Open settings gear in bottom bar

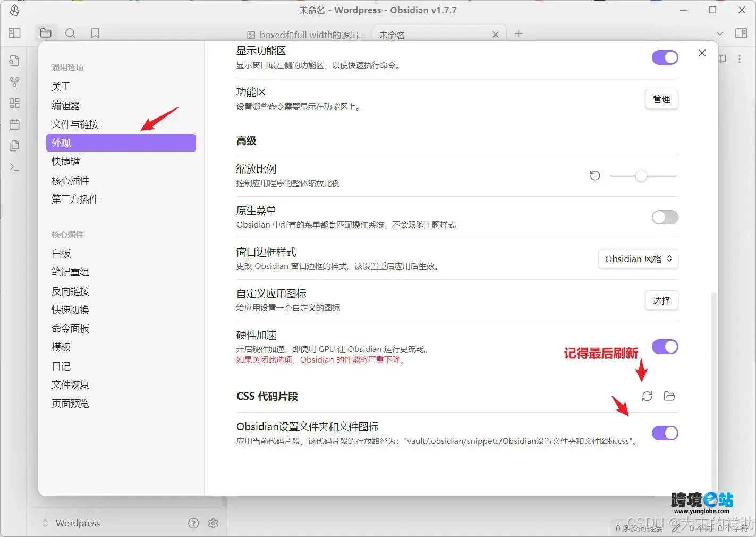(214, 523)
